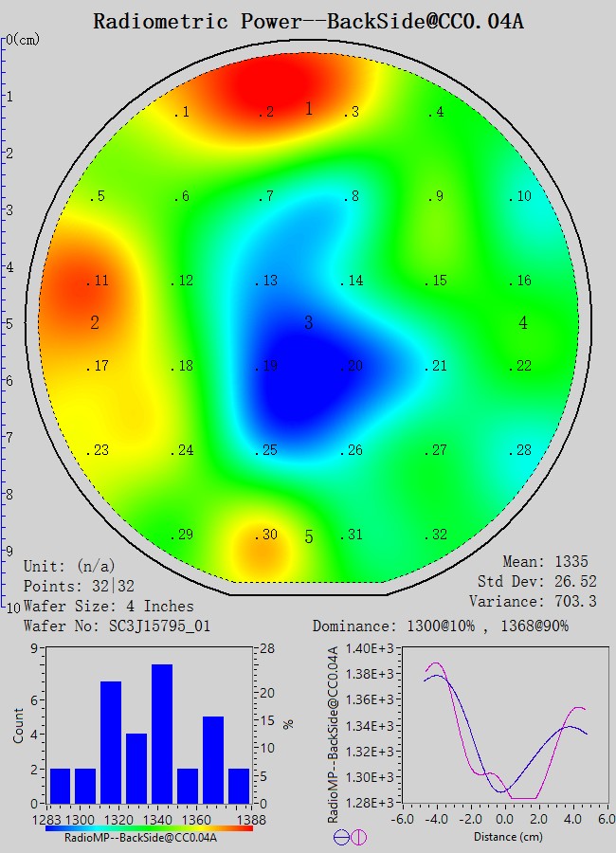Click measurement point 11 on the left edge
616x853 pixels.
[98, 281]
